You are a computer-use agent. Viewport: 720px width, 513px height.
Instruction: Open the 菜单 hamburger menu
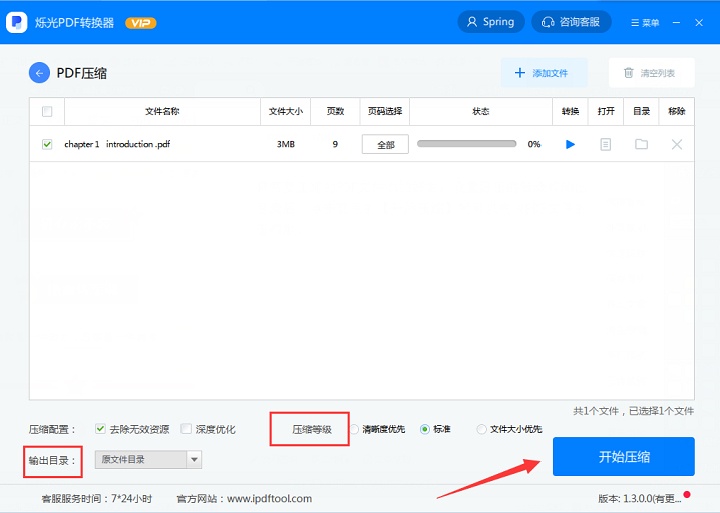(645, 22)
